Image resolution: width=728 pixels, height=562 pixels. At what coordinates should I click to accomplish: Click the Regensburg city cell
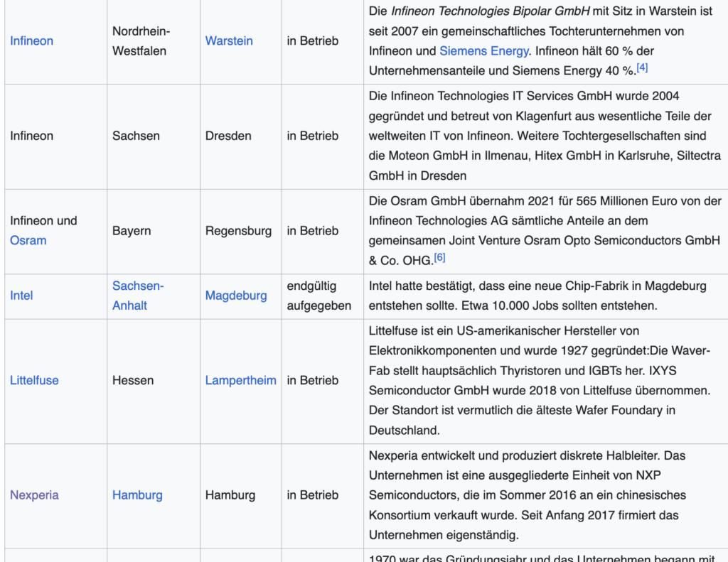tap(238, 231)
